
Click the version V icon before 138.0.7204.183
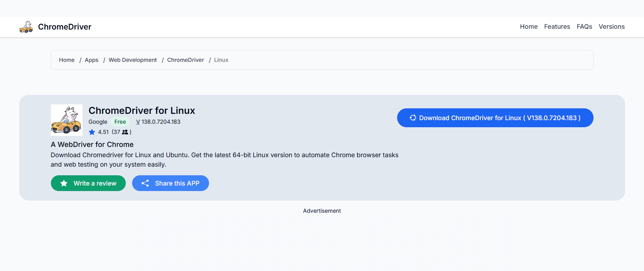pos(138,122)
